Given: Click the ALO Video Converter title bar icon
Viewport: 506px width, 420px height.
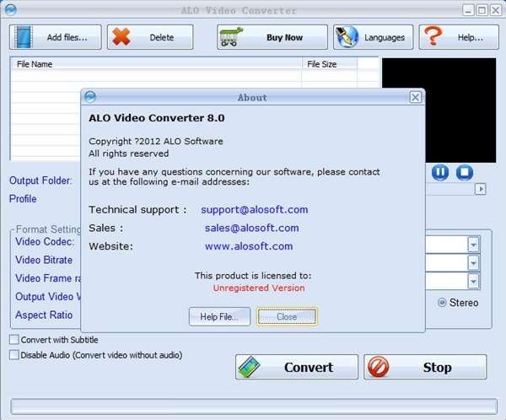Looking at the screenshot, I should (11, 10).
